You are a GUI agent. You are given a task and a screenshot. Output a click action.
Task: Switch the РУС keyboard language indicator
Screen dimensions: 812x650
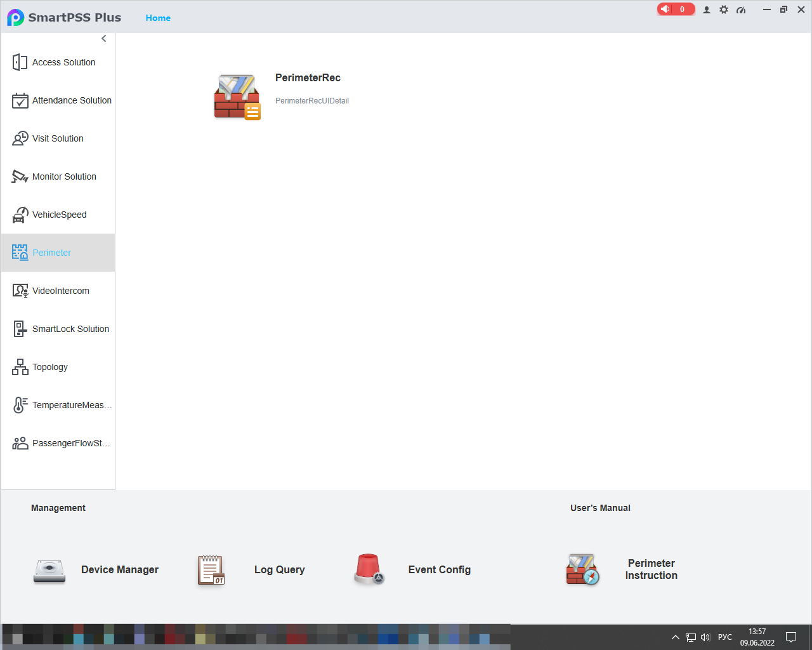tap(725, 637)
